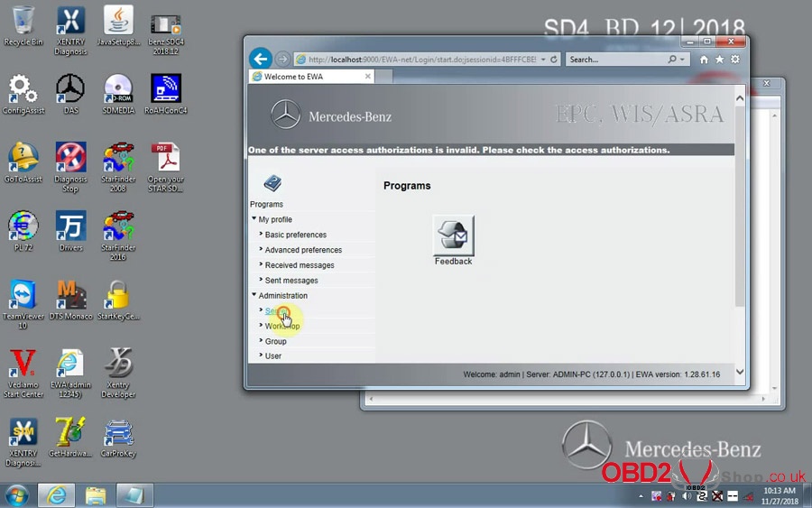This screenshot has height=508, width=812.
Task: Open Sent messages
Action: tap(291, 280)
